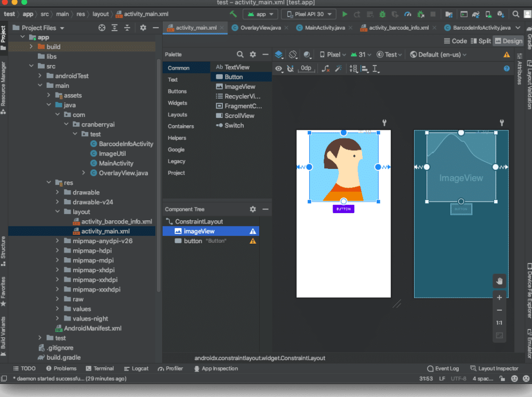Screen dimensions: 532x397
Task: Expand the values folder in project tree
Action: pyautogui.click(x=57, y=309)
